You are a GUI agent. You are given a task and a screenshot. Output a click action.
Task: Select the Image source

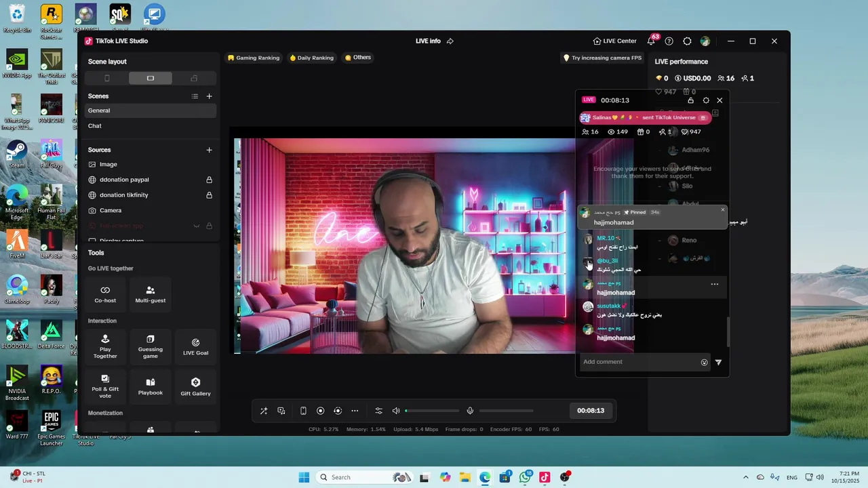click(x=151, y=164)
